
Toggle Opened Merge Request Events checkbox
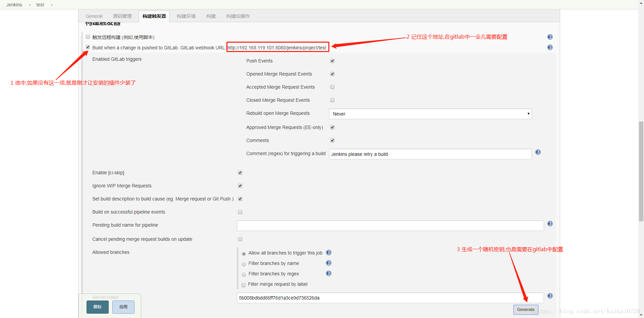[332, 74]
